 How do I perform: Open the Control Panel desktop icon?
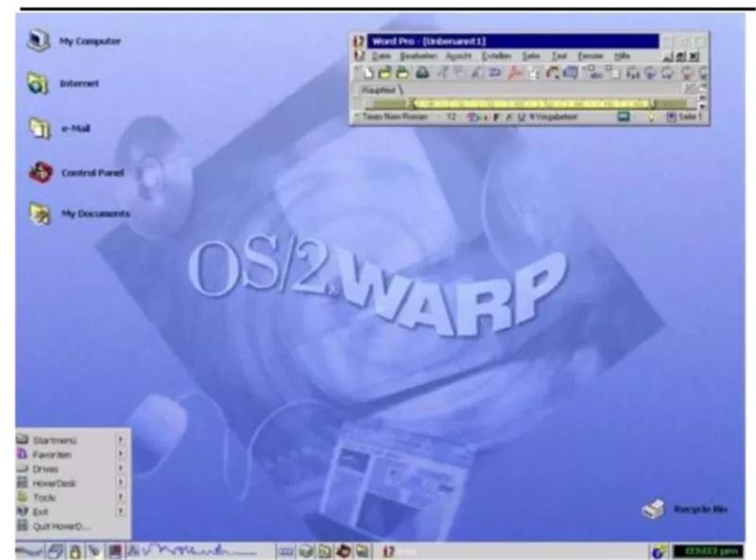41,172
